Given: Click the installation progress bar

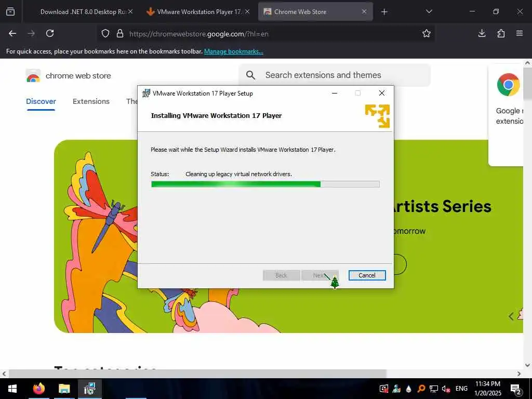Looking at the screenshot, I should pos(265,184).
